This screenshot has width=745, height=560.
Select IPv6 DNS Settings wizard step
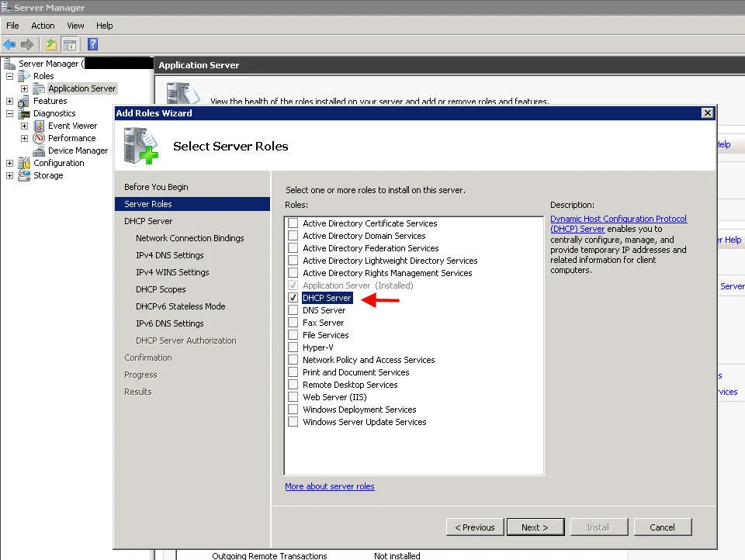coord(170,323)
